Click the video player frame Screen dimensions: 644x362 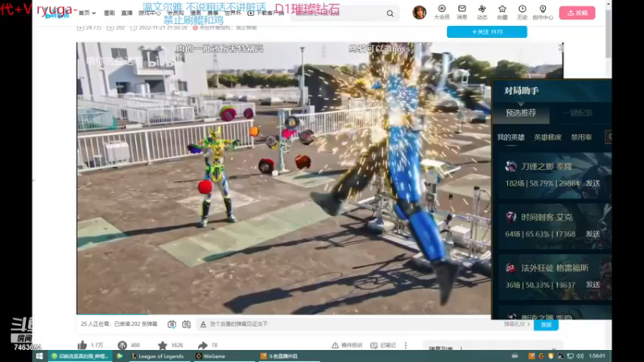click(283, 178)
